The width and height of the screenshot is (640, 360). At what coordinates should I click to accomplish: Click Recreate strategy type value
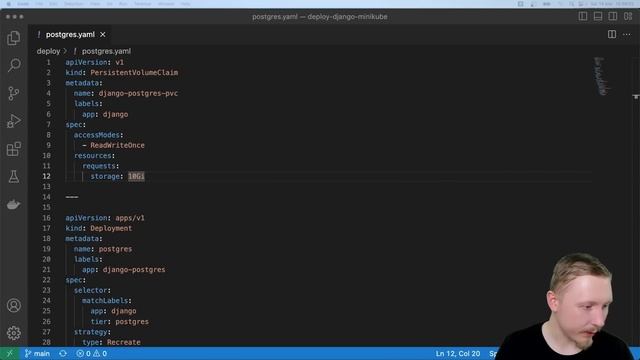click(124, 342)
